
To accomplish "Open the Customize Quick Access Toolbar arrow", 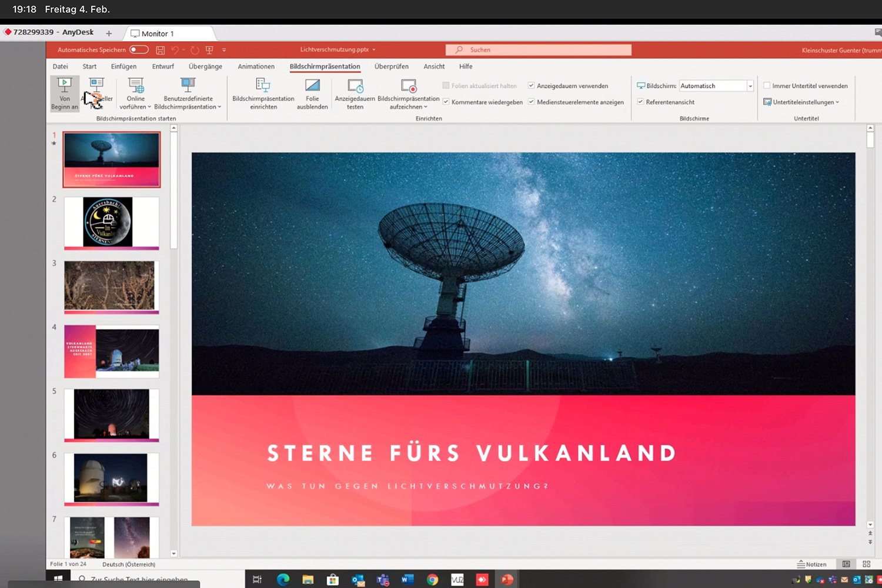I will pyautogui.click(x=224, y=50).
